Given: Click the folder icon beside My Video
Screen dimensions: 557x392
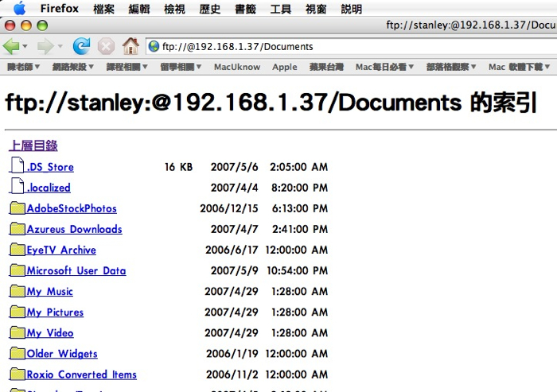Looking at the screenshot, I should (18, 332).
